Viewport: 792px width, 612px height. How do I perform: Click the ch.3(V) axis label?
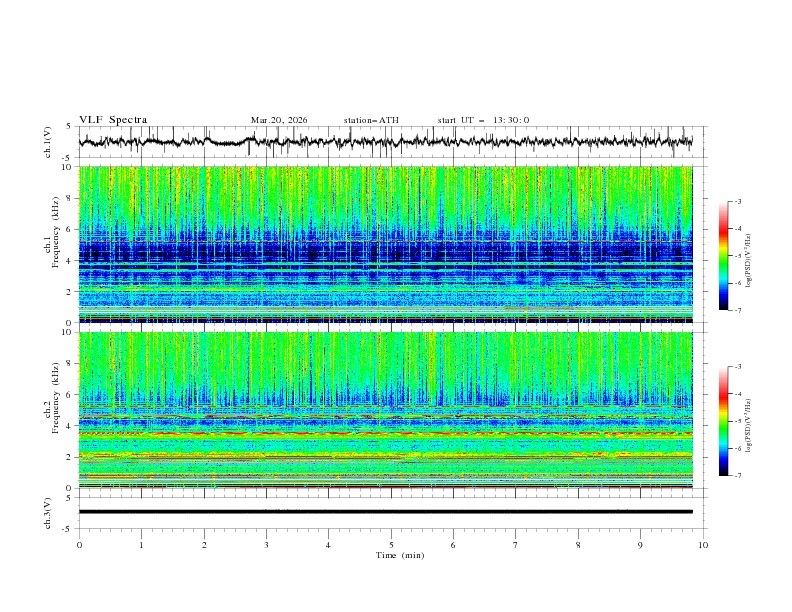point(49,512)
